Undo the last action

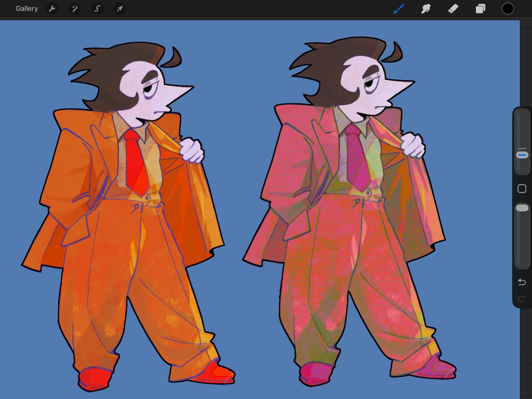[x=522, y=282]
